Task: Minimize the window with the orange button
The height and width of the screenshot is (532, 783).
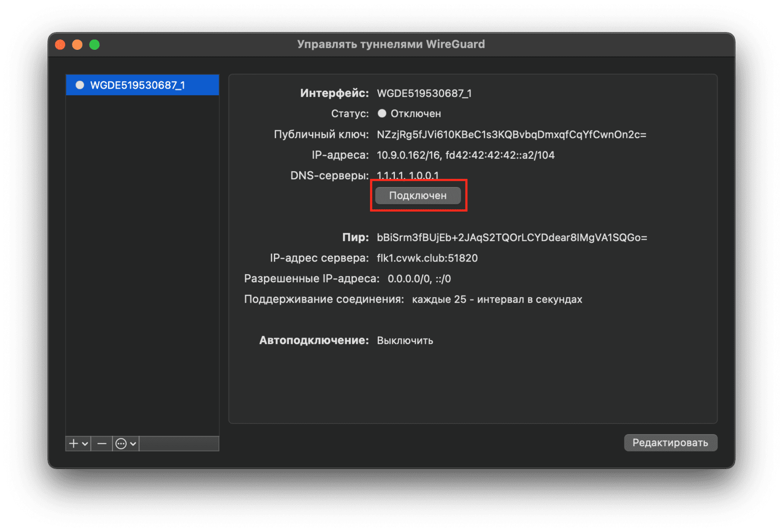Action: pyautogui.click(x=77, y=45)
